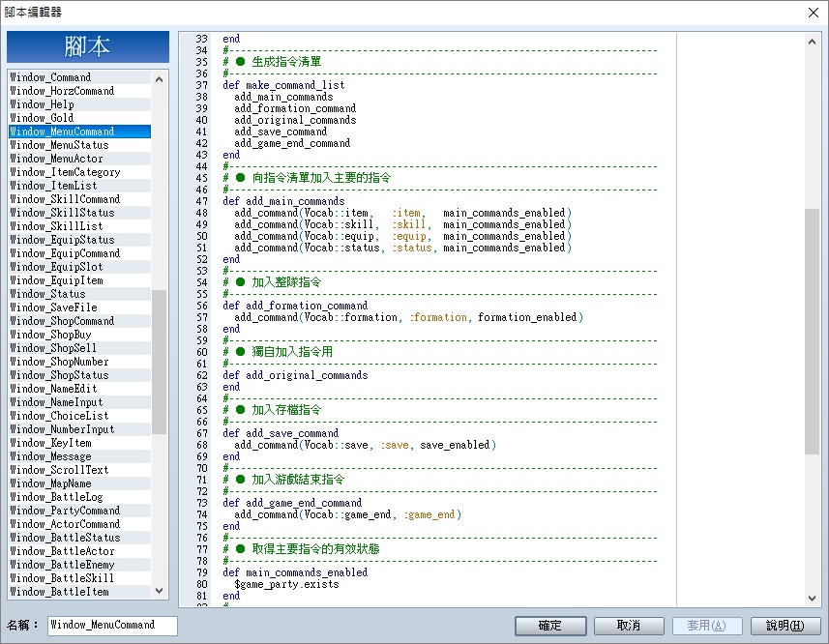This screenshot has width=829, height=644.
Task: Select Window_SkillStatus script
Action: click(80, 213)
